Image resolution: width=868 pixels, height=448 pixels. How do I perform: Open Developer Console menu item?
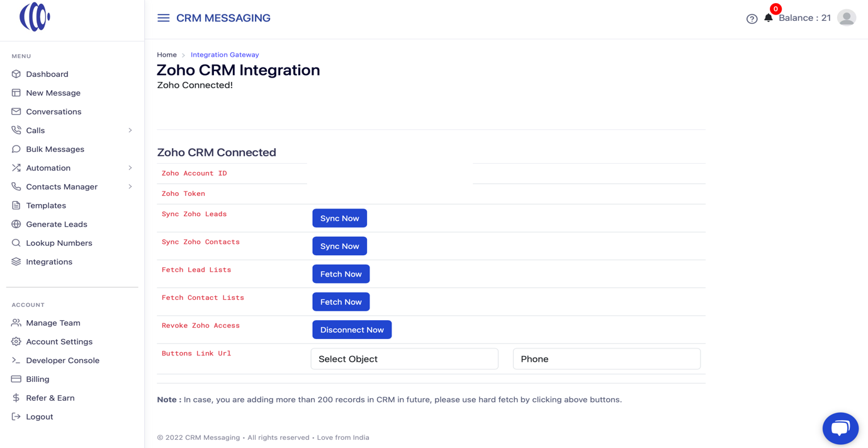click(62, 360)
